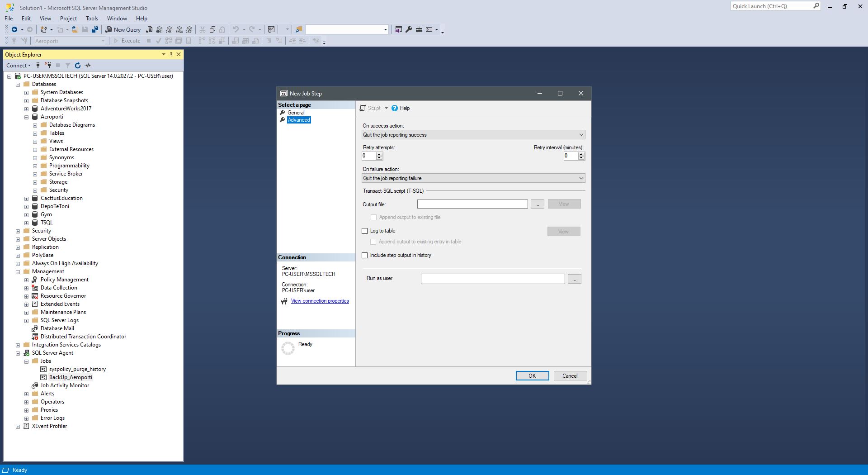
Task: Expand the Security server folder
Action: (x=18, y=231)
